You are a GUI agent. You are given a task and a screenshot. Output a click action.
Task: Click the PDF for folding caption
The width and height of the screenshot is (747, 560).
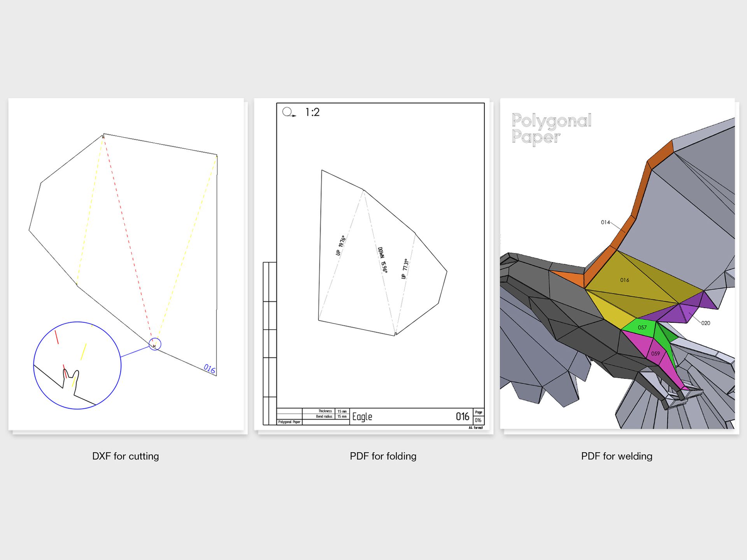[383, 456]
